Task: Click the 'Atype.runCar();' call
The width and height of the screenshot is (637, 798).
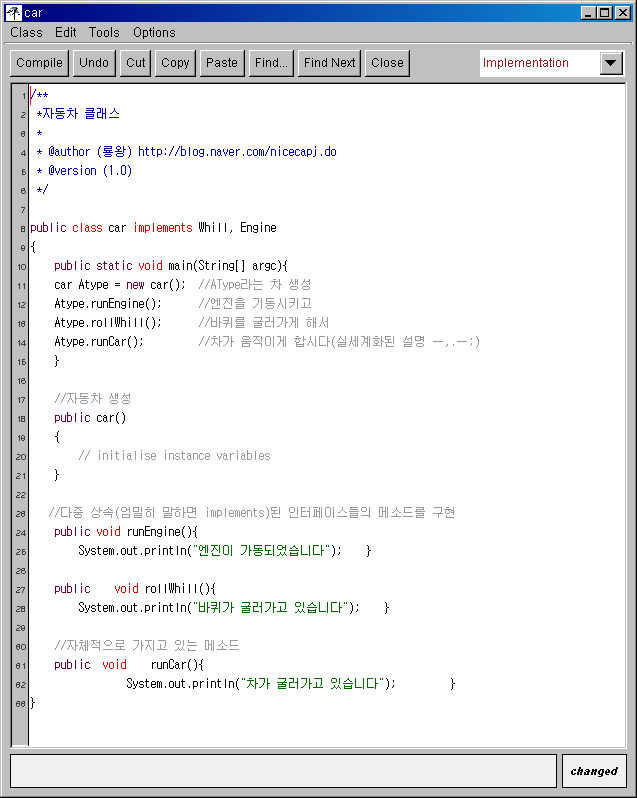Action: [99, 341]
